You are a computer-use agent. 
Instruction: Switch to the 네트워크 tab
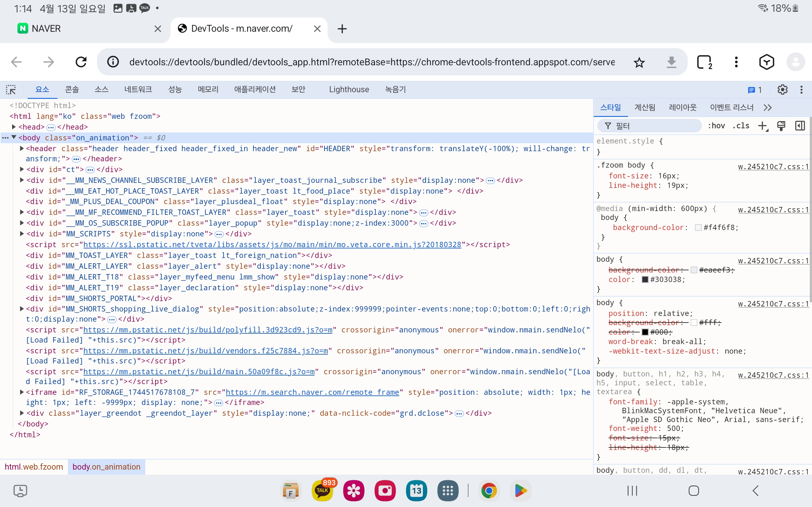tap(138, 90)
